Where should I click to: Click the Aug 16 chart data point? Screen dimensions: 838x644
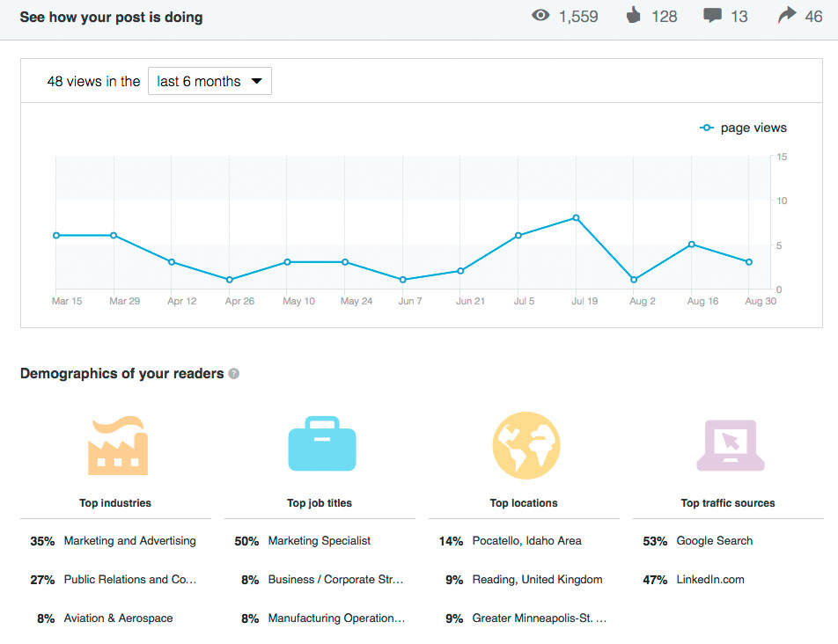[692, 244]
